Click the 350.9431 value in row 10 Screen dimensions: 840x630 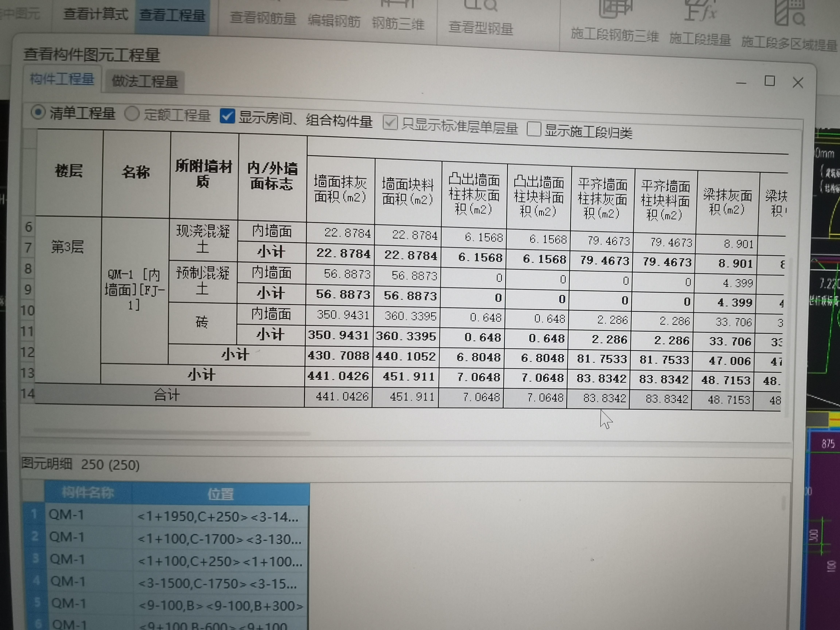(339, 315)
